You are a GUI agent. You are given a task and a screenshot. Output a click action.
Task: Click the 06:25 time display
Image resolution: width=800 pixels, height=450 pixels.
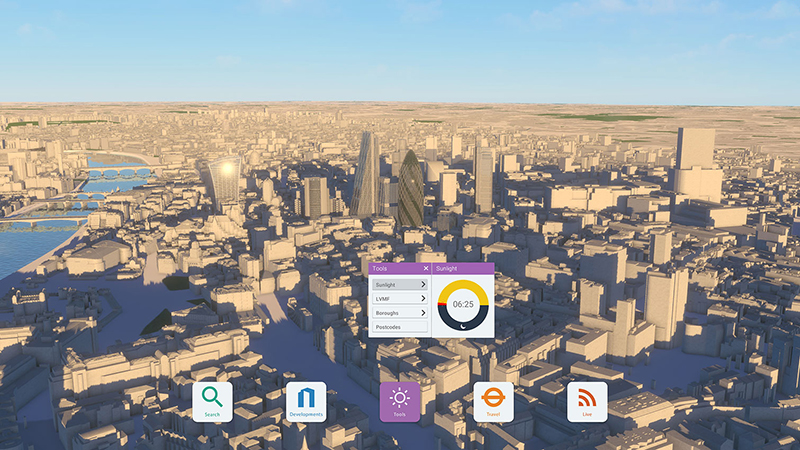coord(463,304)
